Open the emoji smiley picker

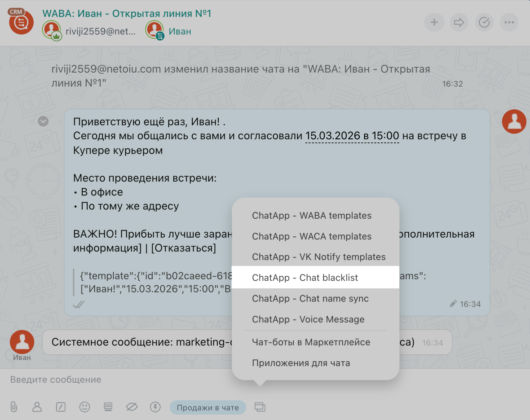point(84,407)
